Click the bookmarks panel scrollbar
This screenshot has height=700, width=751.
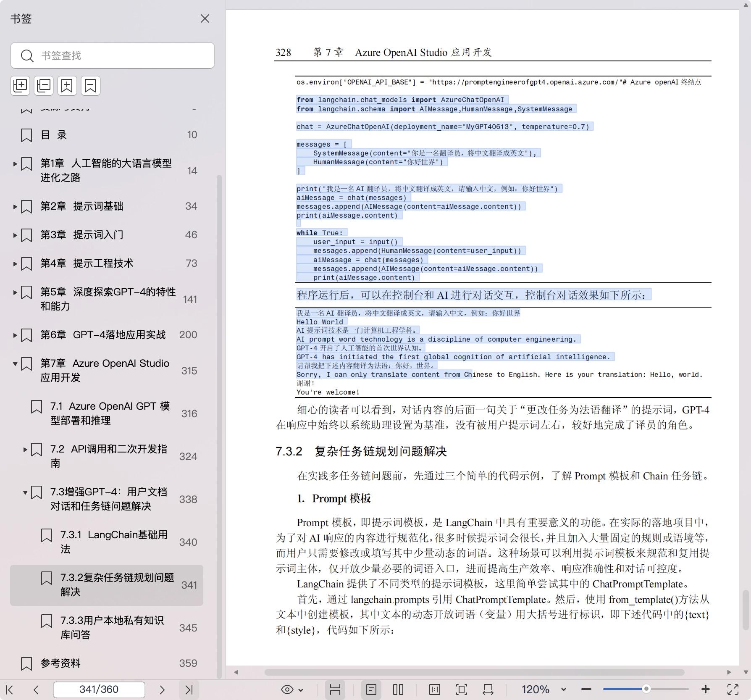click(219, 426)
